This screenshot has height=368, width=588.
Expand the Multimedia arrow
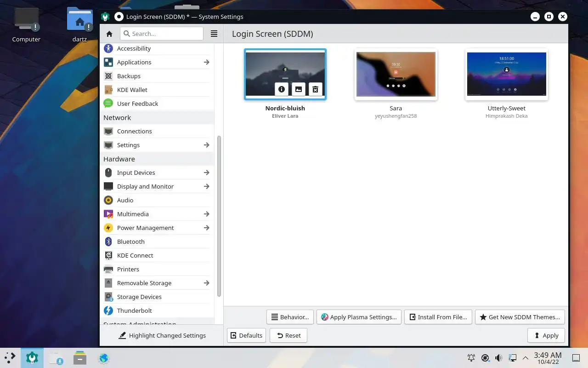[x=207, y=214]
